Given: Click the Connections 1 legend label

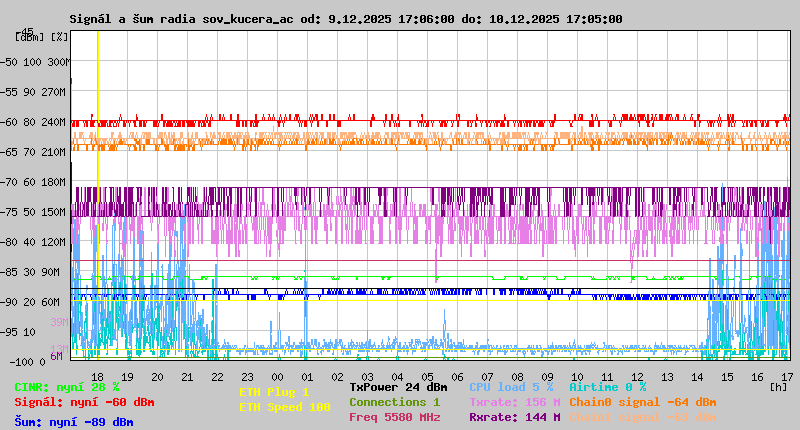Looking at the screenshot, I should coord(394,402).
